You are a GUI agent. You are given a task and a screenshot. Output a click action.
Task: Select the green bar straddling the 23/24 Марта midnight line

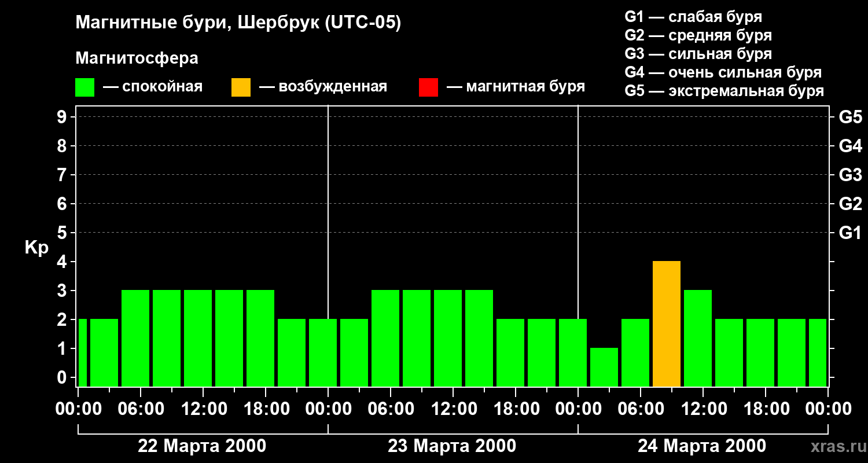(x=573, y=353)
